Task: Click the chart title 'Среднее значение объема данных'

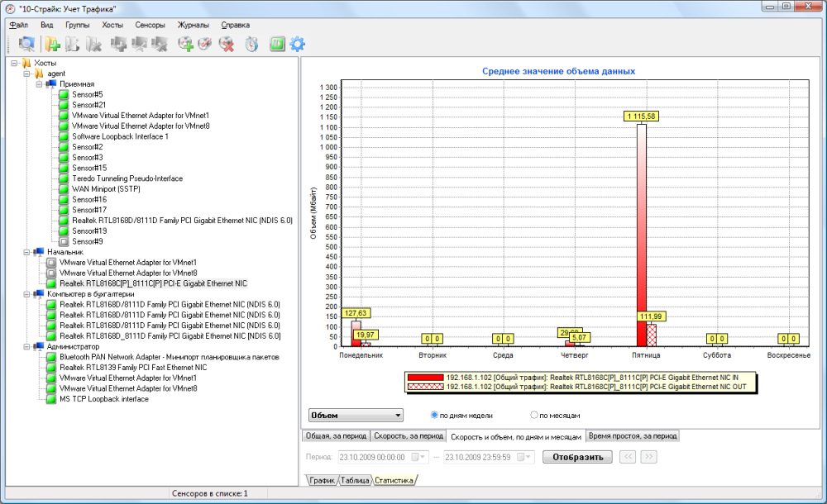Action: click(x=558, y=71)
